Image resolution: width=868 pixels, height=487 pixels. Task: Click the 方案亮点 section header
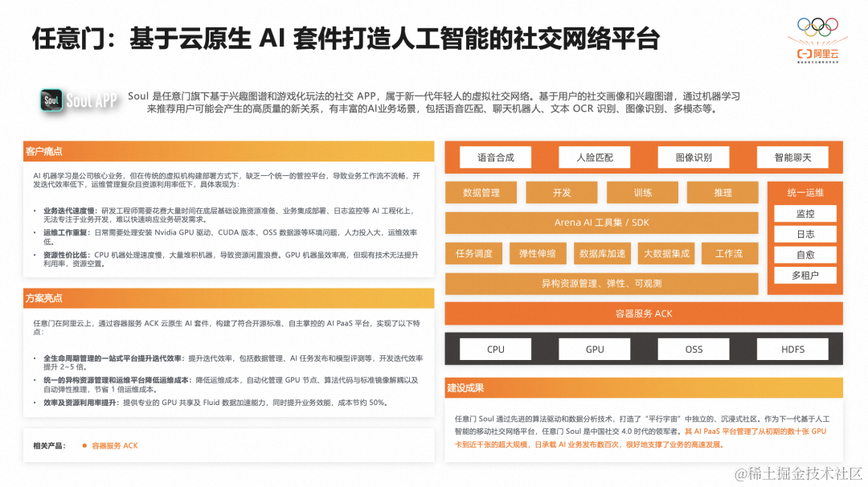click(x=228, y=297)
